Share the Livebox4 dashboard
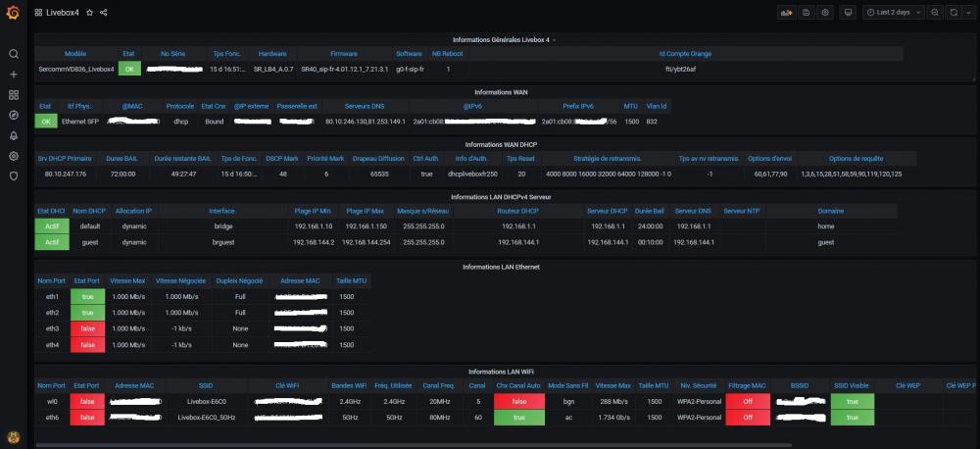 click(x=104, y=13)
